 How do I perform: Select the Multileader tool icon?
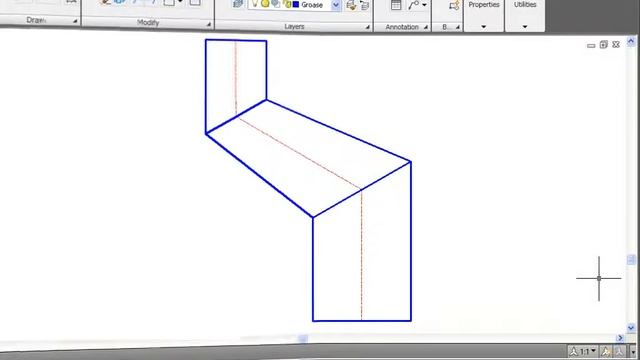414,5
